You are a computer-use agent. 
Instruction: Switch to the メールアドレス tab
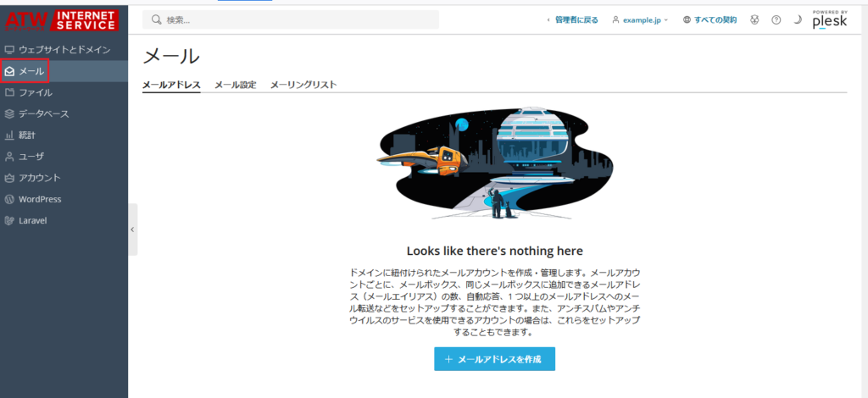coord(171,86)
